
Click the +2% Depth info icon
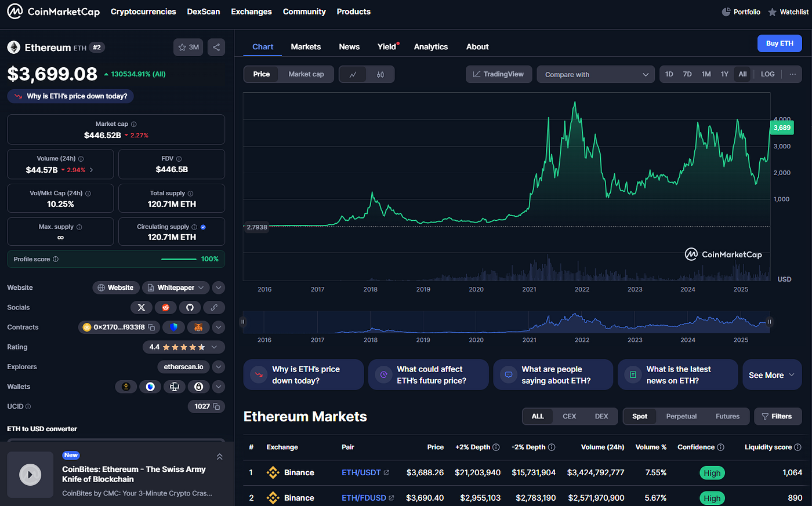[x=496, y=447]
